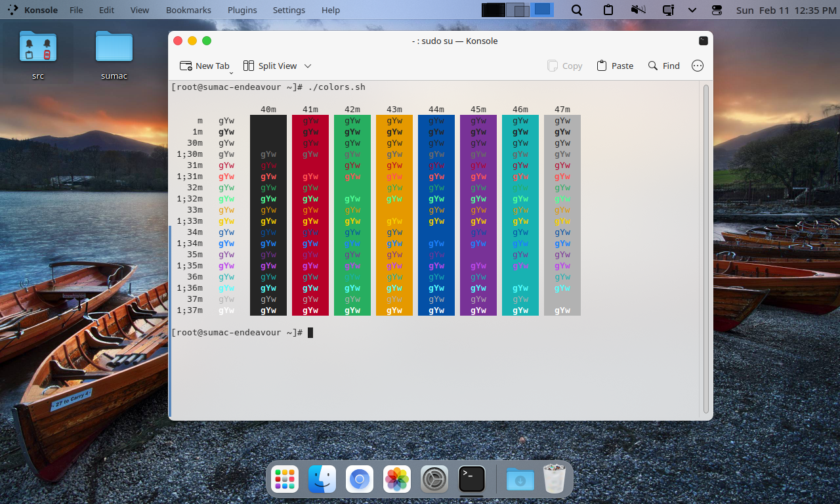This screenshot has width=840, height=504.
Task: Open Chromium browser from the dock
Action: pos(360,479)
